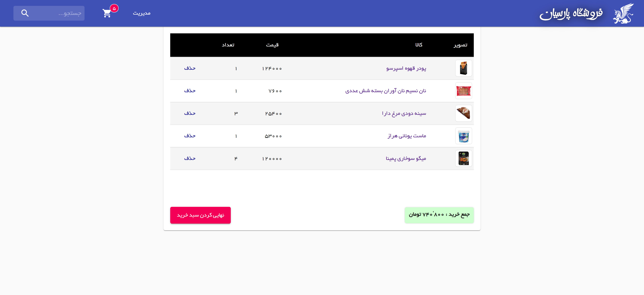Remove Pemina fried shrimp with حذف
The height and width of the screenshot is (295, 644).
(x=190, y=158)
